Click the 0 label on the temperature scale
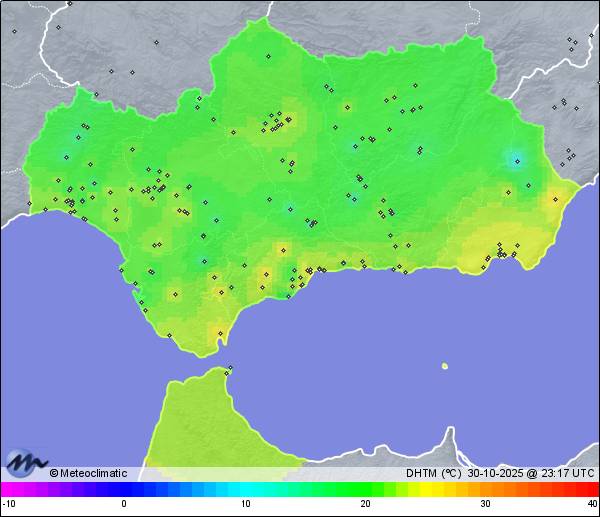 (x=124, y=504)
